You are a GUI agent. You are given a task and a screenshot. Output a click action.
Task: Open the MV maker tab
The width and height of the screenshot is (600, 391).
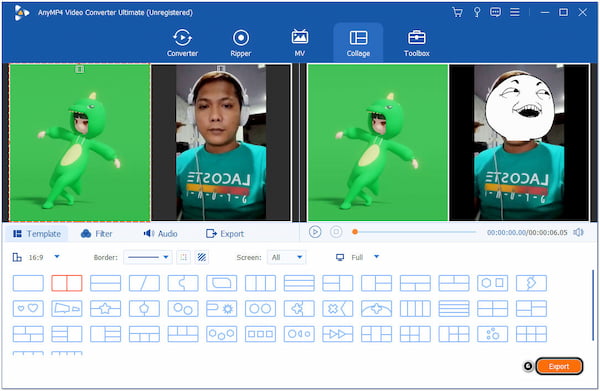(x=300, y=43)
